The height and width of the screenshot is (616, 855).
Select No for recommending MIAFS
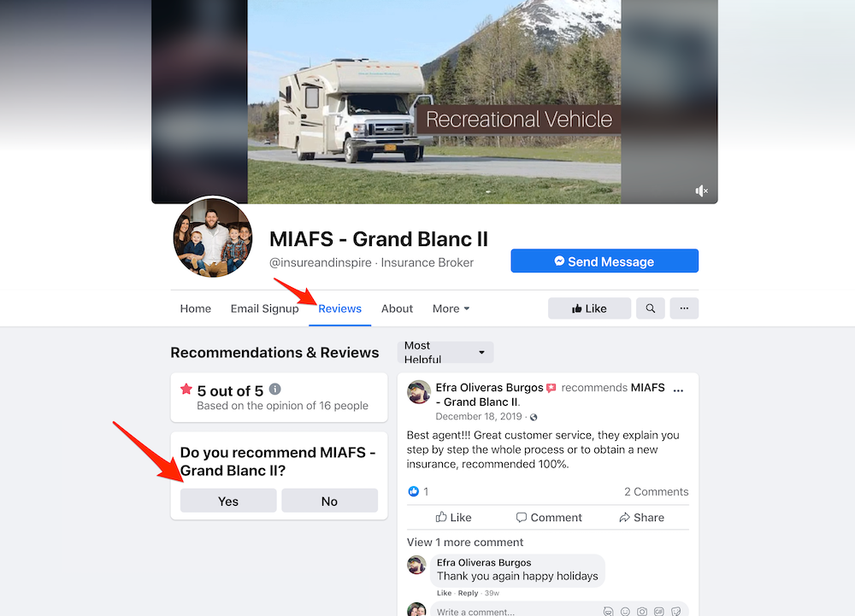coord(329,501)
